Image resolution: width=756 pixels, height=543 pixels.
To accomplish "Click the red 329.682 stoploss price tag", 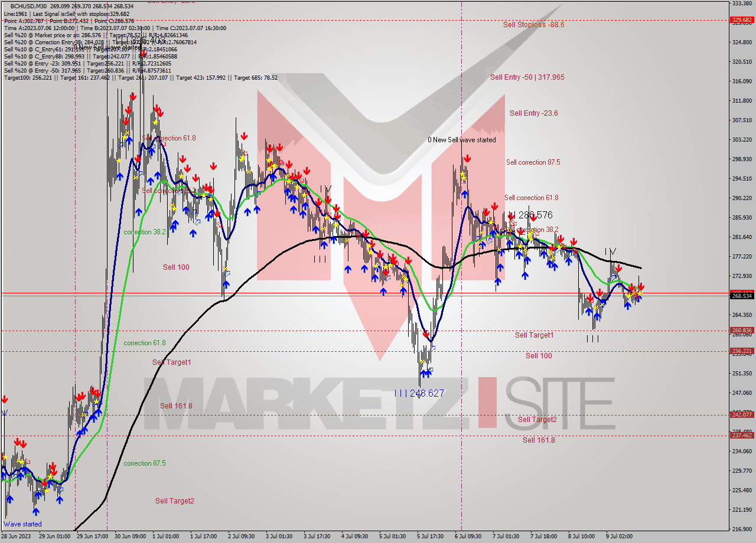I will click(x=742, y=20).
